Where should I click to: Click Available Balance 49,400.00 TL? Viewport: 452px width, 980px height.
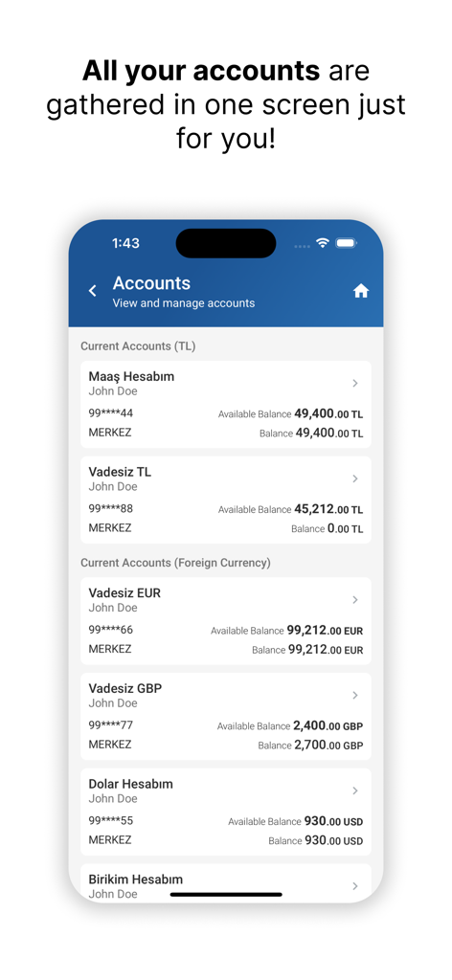(x=290, y=413)
